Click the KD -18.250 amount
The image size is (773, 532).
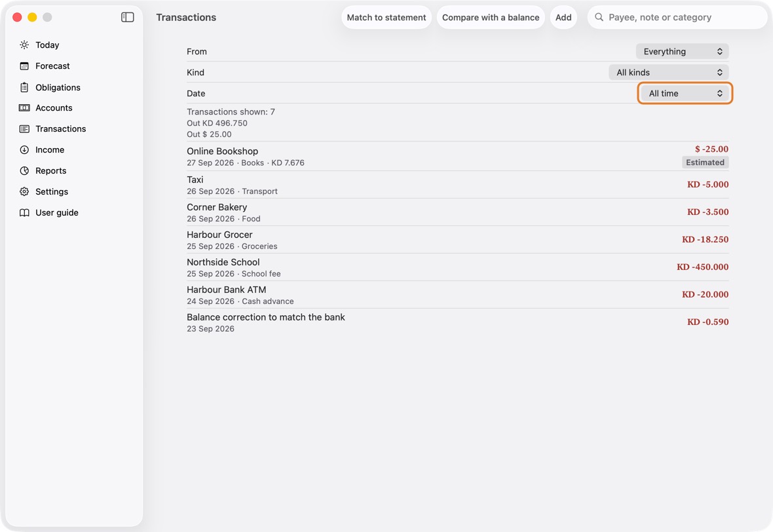point(705,240)
